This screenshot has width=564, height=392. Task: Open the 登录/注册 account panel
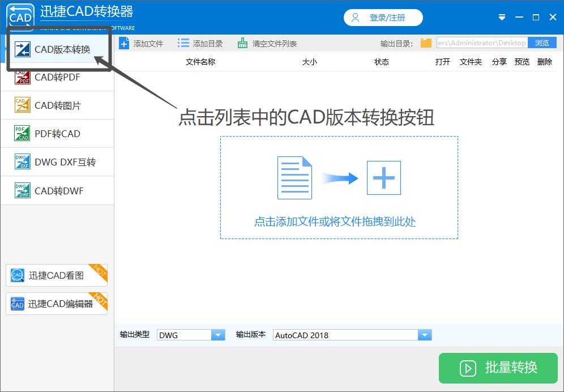pyautogui.click(x=383, y=17)
